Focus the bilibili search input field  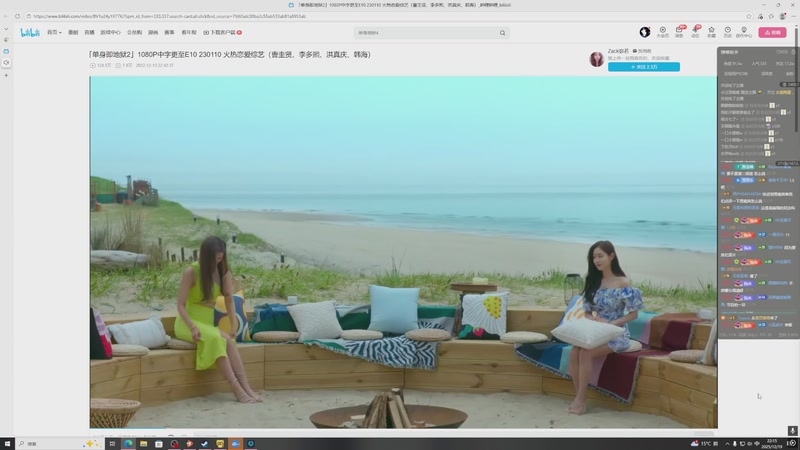point(426,33)
